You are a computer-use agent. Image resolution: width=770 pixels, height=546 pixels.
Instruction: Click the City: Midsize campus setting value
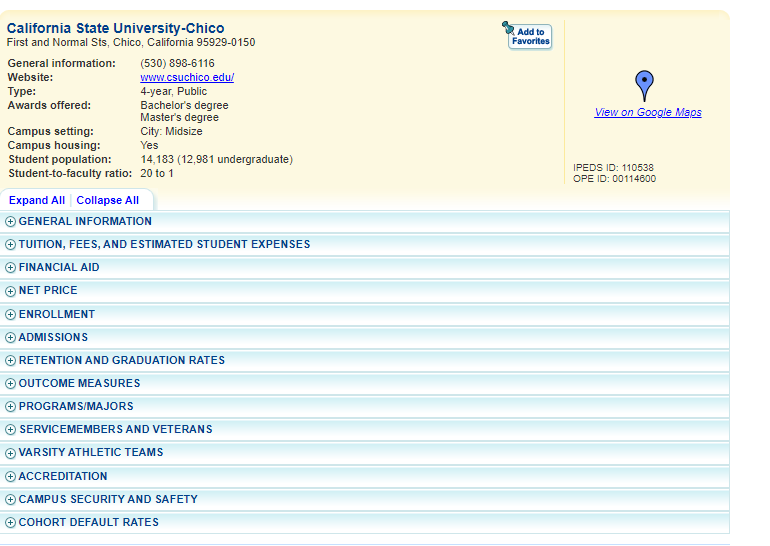pos(171,131)
